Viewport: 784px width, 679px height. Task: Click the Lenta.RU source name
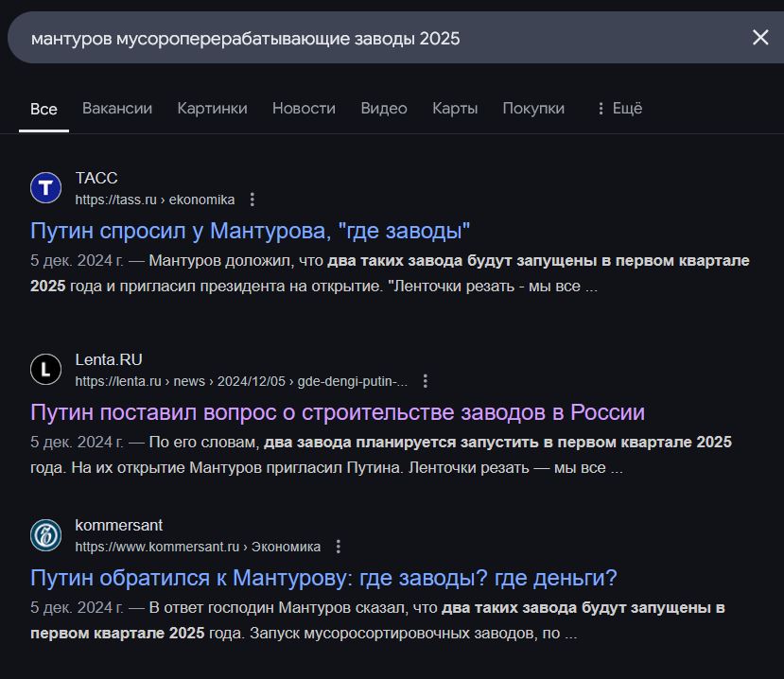[x=109, y=359]
